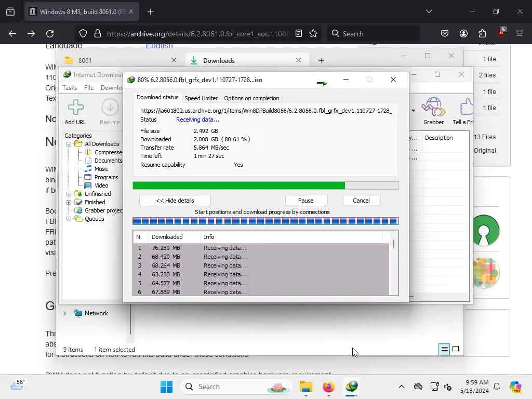532x399 pixels.
Task: Click the Resume icon in IDM toolbar
Action: point(110,108)
